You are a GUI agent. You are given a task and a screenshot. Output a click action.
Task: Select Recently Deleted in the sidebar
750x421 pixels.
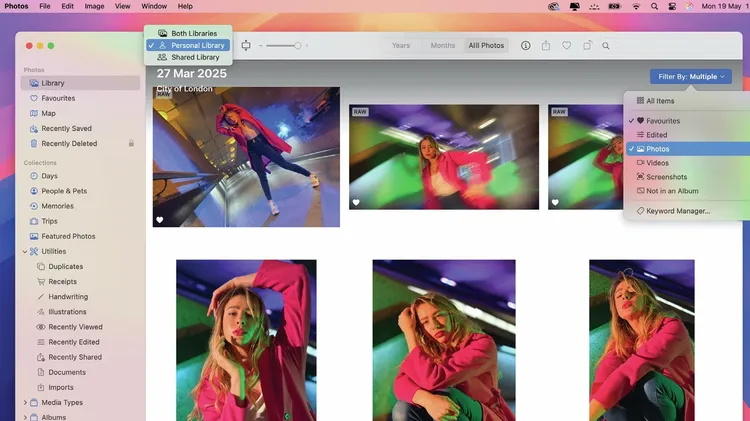(x=69, y=144)
